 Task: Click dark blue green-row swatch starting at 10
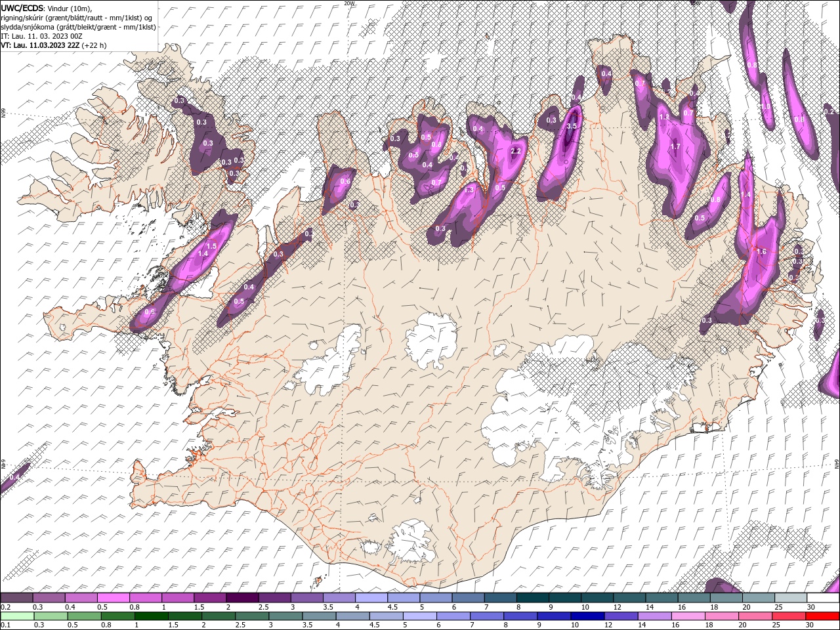coord(588,616)
